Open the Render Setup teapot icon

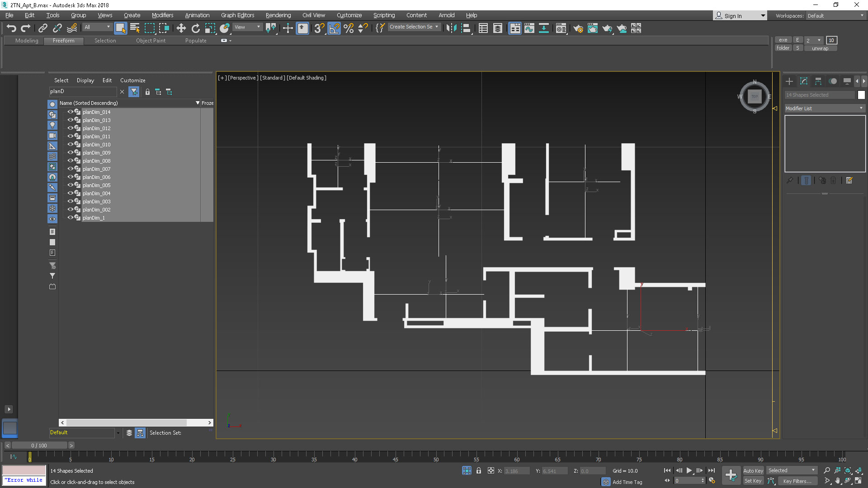pyautogui.click(x=578, y=28)
